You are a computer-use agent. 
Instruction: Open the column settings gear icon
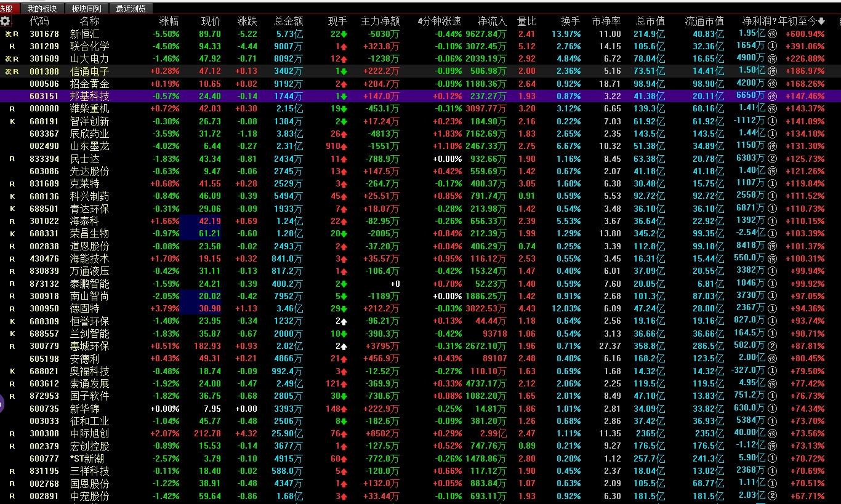pyautogui.click(x=5, y=21)
